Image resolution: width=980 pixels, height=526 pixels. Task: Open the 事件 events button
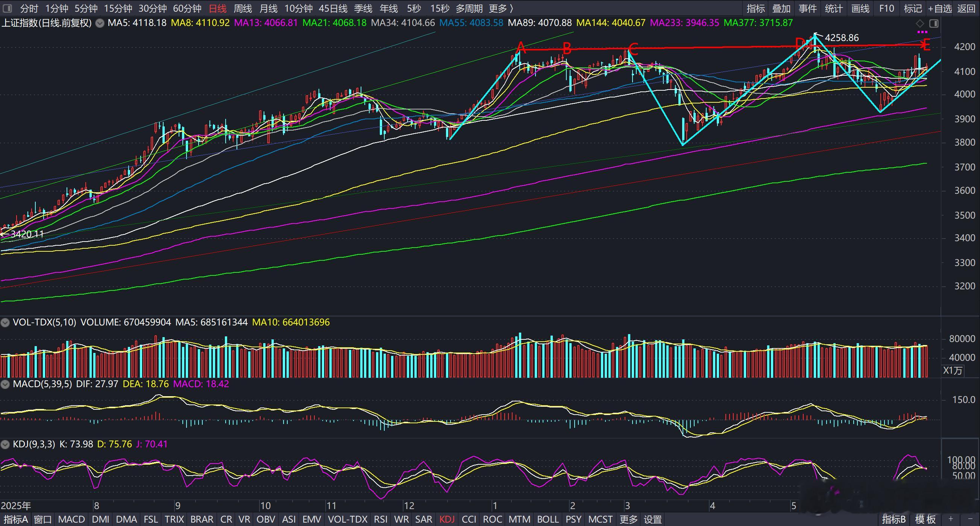[808, 8]
